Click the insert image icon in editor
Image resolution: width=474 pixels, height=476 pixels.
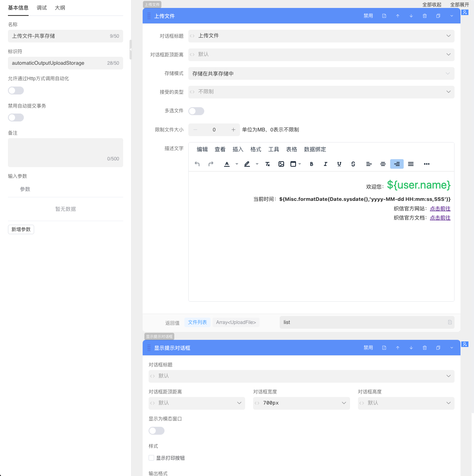[281, 164]
